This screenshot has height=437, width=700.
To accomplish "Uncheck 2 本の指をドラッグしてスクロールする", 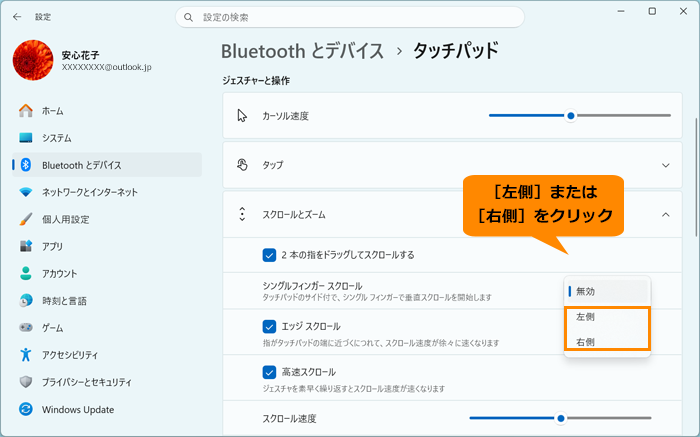I will point(269,255).
